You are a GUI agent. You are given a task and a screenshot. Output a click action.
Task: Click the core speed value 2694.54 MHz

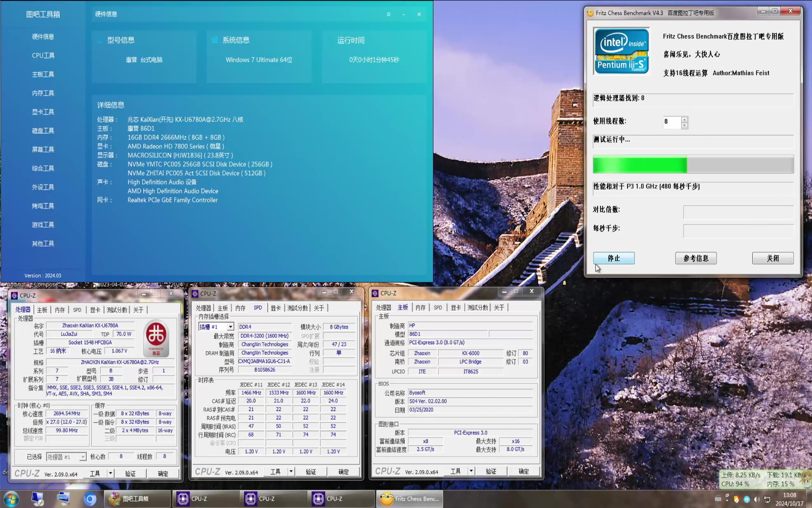pyautogui.click(x=67, y=413)
